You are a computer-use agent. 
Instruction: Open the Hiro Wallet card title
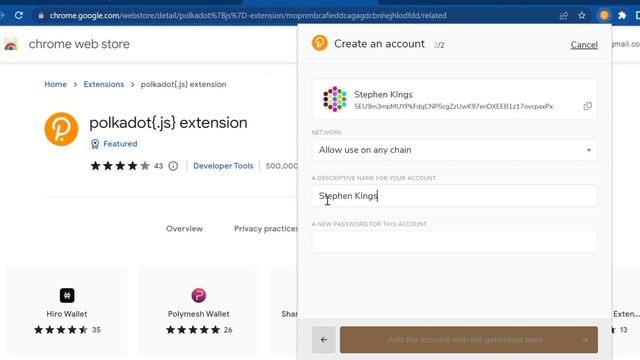point(67,314)
